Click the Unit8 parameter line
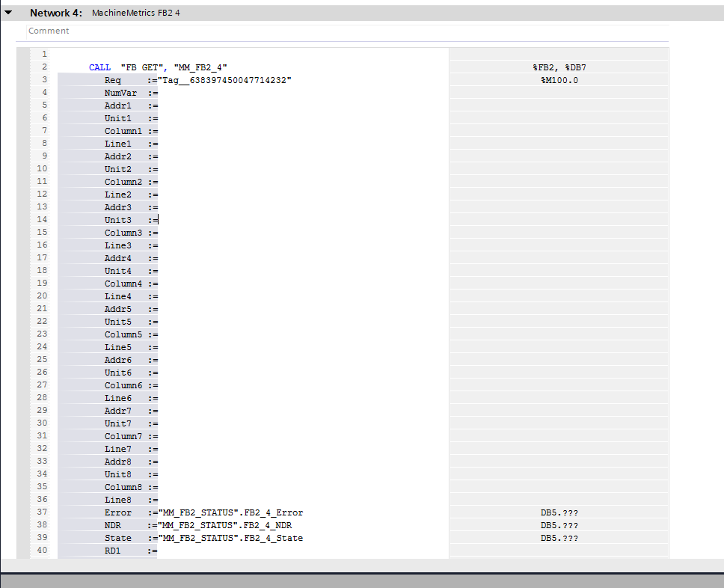Image resolution: width=724 pixels, height=588 pixels. pyautogui.click(x=117, y=474)
